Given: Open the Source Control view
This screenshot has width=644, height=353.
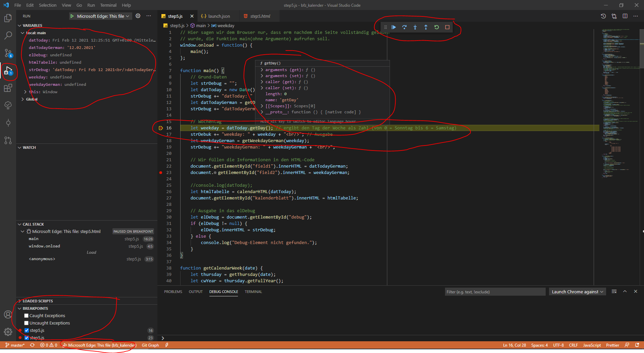Looking at the screenshot, I should (8, 53).
